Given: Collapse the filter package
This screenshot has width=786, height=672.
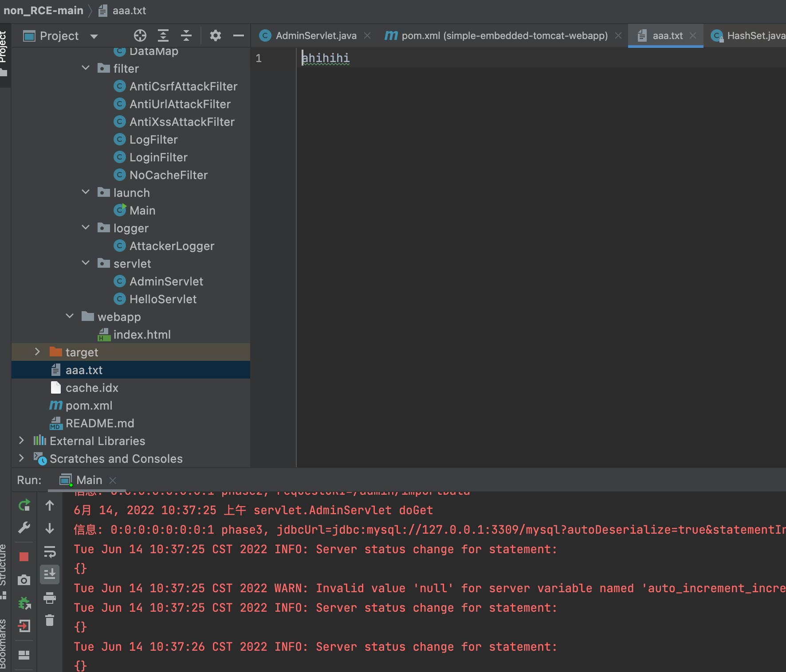Looking at the screenshot, I should 86,68.
